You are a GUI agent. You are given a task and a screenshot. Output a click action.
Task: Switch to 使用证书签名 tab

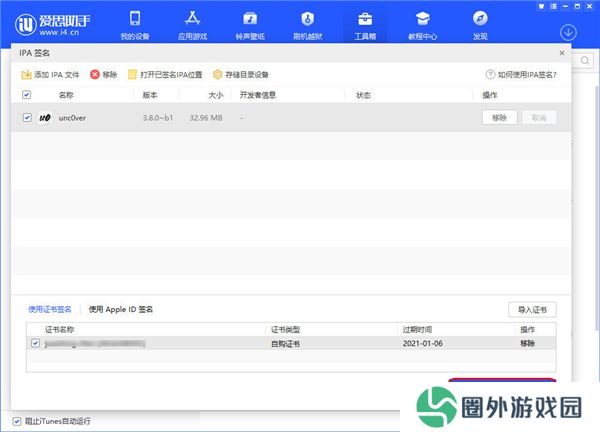[x=50, y=309]
